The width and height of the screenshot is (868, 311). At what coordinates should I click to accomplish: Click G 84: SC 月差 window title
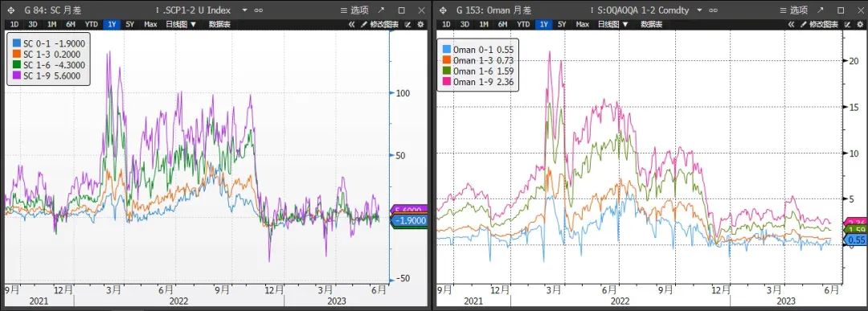(52, 10)
